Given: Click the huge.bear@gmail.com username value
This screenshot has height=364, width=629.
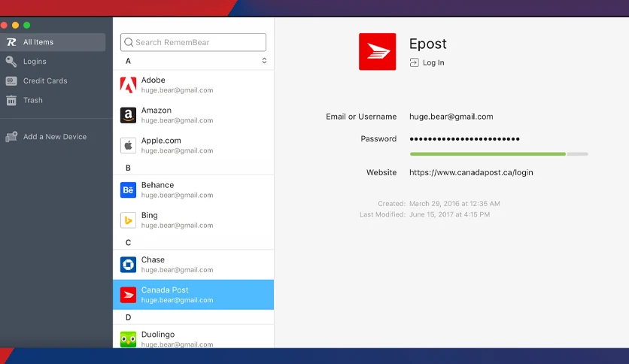Looking at the screenshot, I should click(x=451, y=117).
